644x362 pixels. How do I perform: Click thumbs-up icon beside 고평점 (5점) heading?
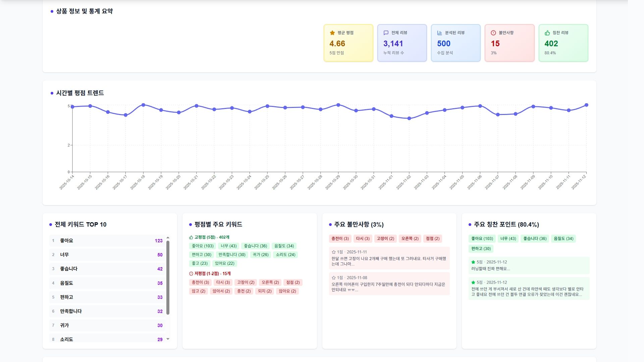point(191,237)
